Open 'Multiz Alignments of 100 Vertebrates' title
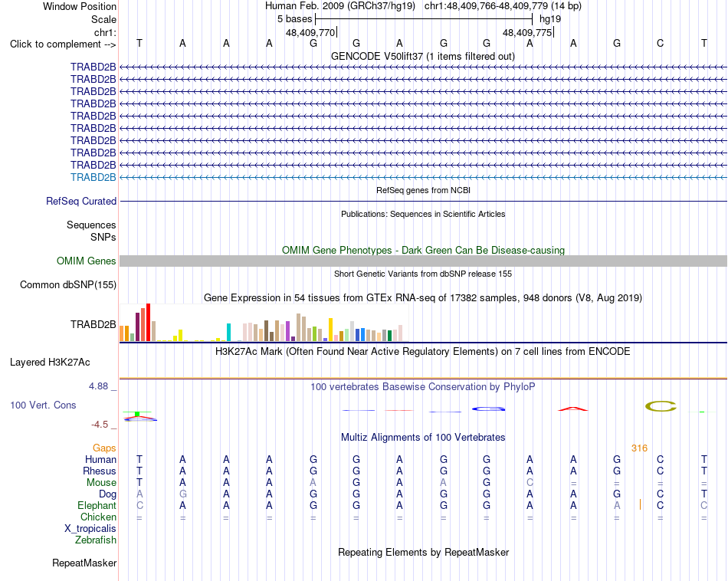Image resolution: width=728 pixels, height=581 pixels. point(423,437)
